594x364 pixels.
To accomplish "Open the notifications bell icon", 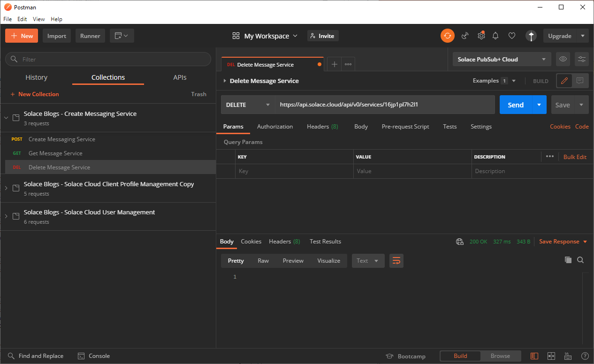I will coord(495,36).
